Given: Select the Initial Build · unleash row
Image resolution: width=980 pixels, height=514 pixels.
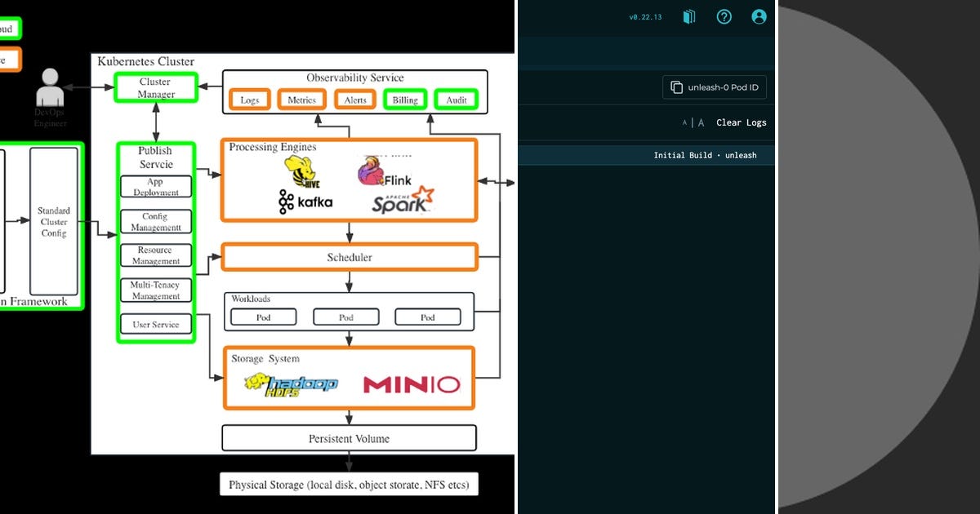Looking at the screenshot, I should 646,155.
